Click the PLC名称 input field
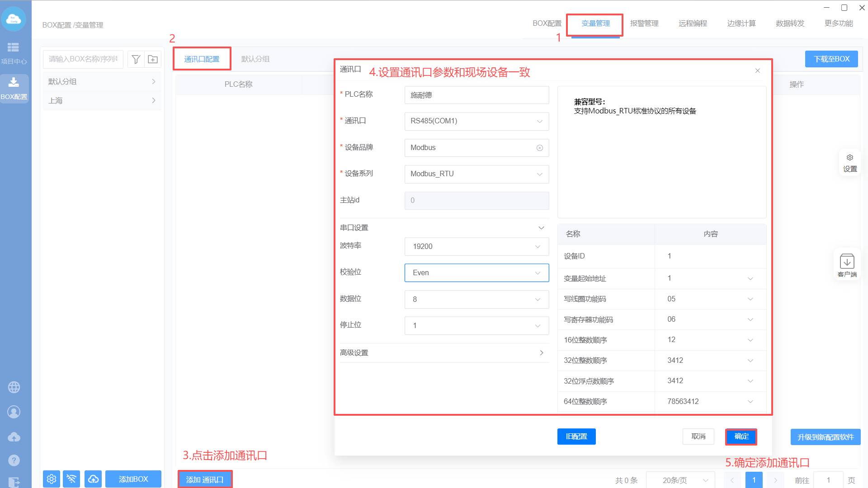The height and width of the screenshot is (488, 868). [x=476, y=95]
